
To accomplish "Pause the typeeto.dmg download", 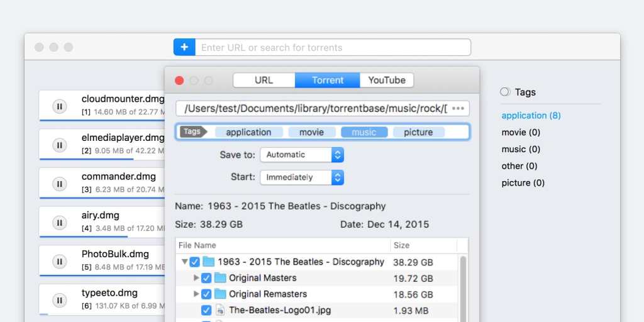I will click(59, 300).
